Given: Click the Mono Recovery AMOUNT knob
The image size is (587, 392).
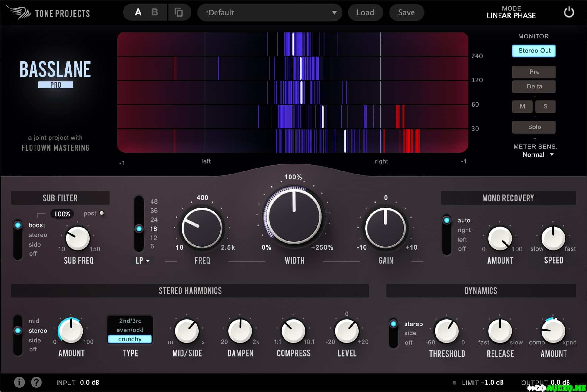Looking at the screenshot, I should pyautogui.click(x=500, y=238).
